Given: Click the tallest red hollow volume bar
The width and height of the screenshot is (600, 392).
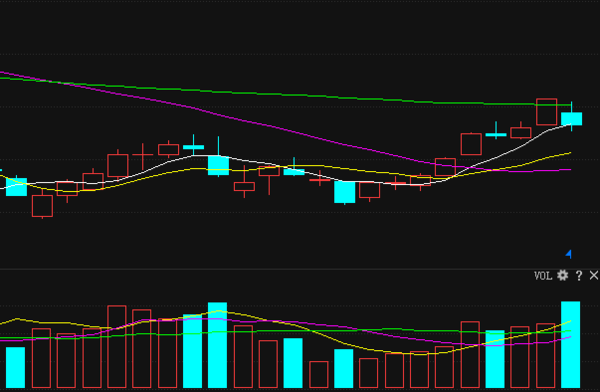Looking at the screenshot, I should click(117, 347).
